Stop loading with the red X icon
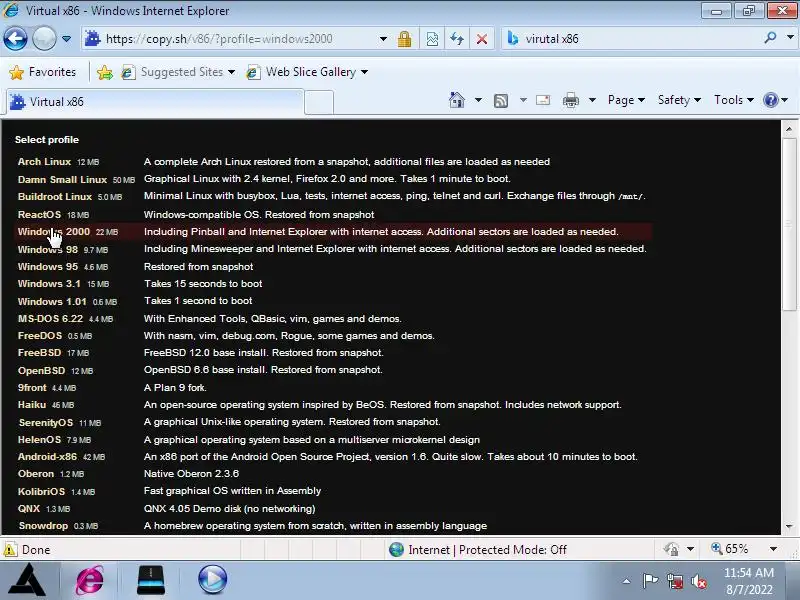The width and height of the screenshot is (800, 600). point(482,39)
